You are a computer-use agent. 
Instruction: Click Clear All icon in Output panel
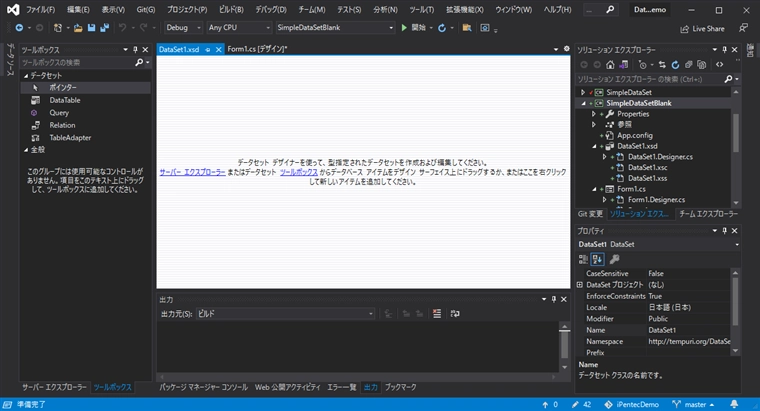click(x=437, y=314)
